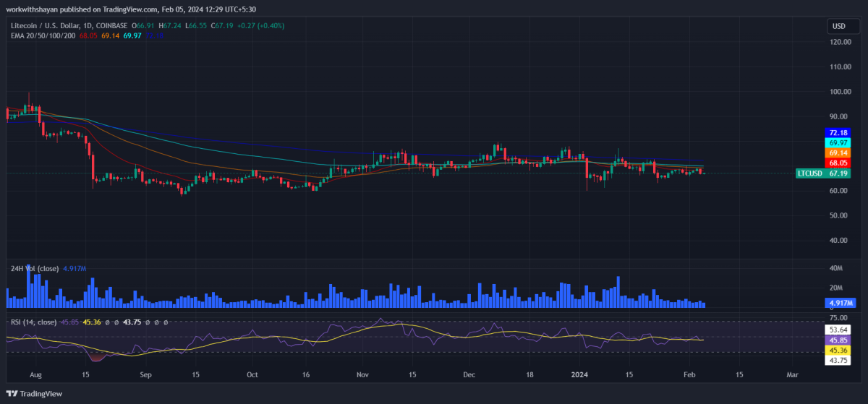The image size is (868, 404).
Task: Click the yellow 45.36 RSI legend value
Action: [x=92, y=322]
